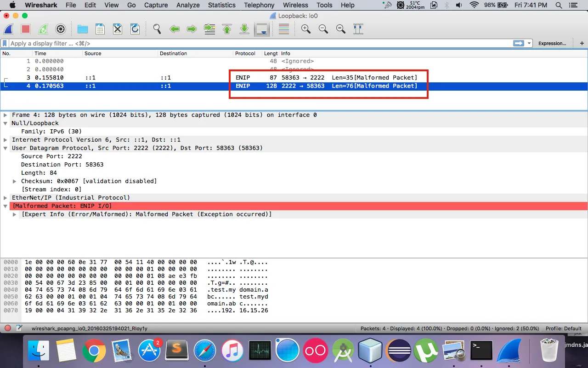This screenshot has width=588, height=368.
Task: Sort packets by the Protocol column header
Action: [248, 53]
